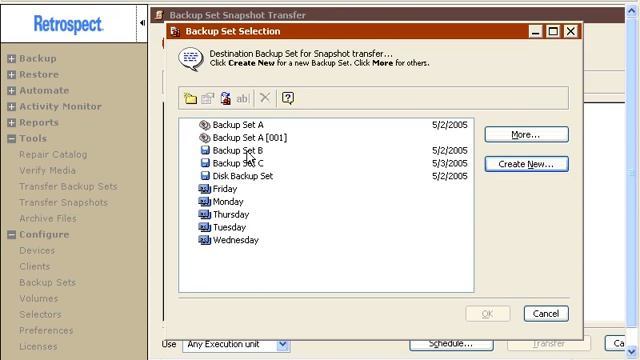640x360 pixels.
Task: Click the More... button
Action: pos(527,134)
